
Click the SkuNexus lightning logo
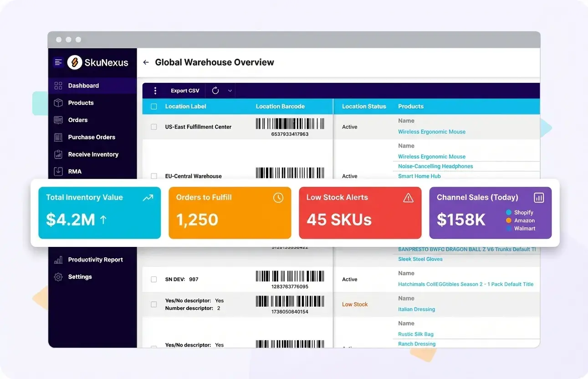[x=75, y=62]
